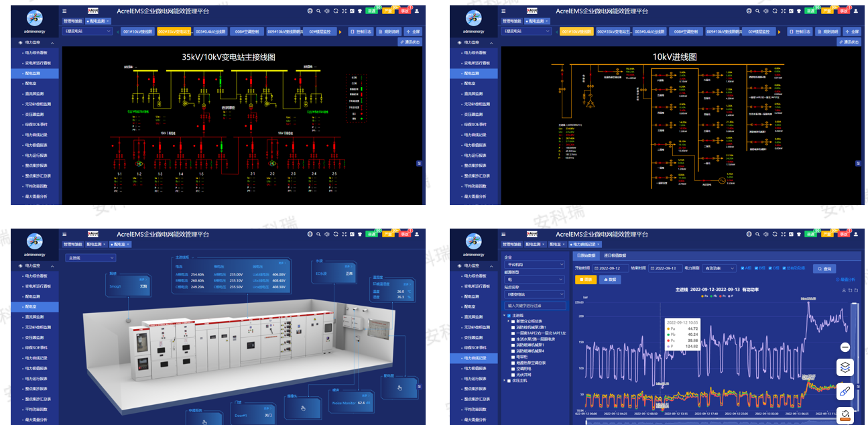This screenshot has width=868, height=425.
Task: Open the 有功功率 electric-type dropdown
Action: (719, 268)
